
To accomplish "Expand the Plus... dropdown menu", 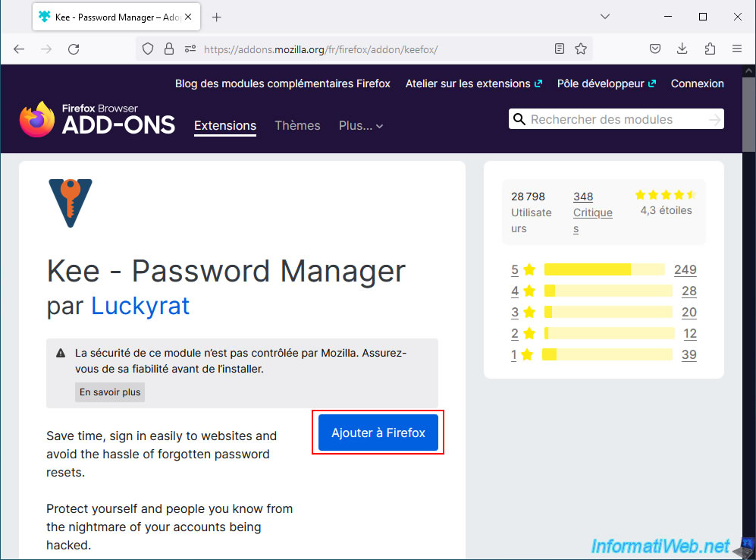I will [361, 126].
